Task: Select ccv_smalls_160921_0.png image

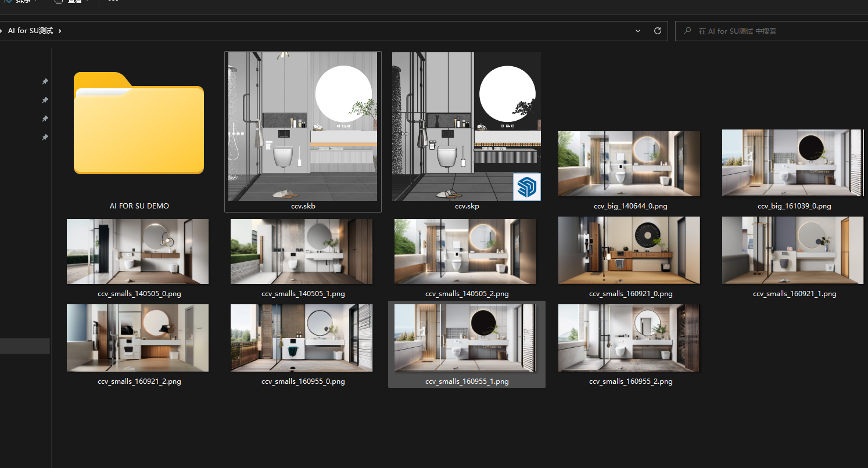Action: (x=629, y=251)
